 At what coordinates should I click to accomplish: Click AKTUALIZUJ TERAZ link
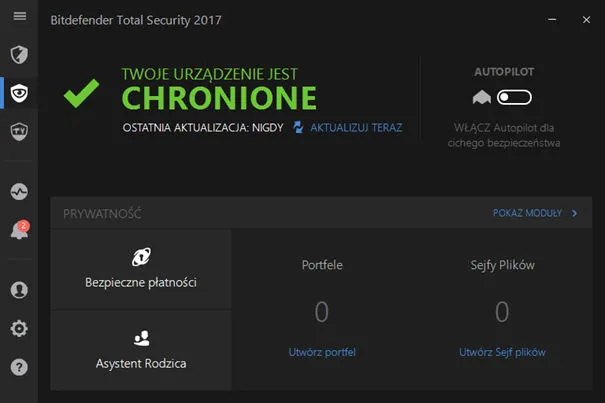click(356, 128)
